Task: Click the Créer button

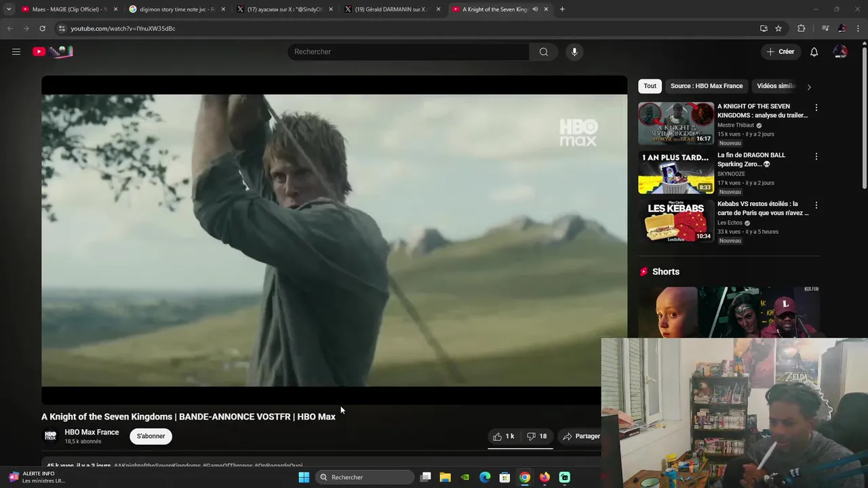Action: [x=780, y=52]
